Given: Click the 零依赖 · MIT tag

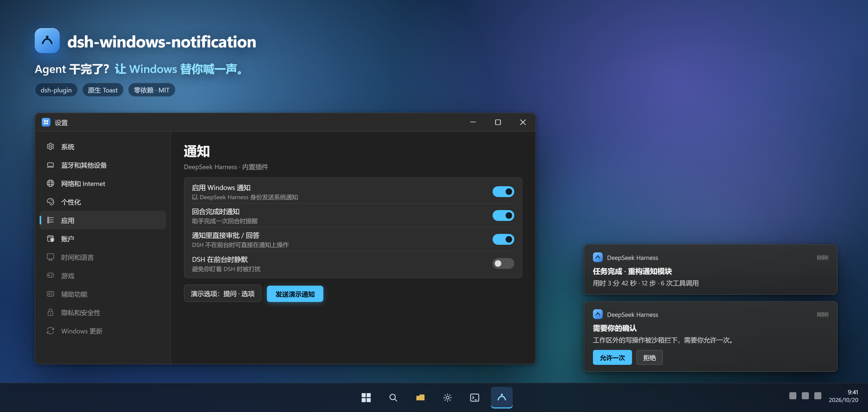Looking at the screenshot, I should [152, 90].
